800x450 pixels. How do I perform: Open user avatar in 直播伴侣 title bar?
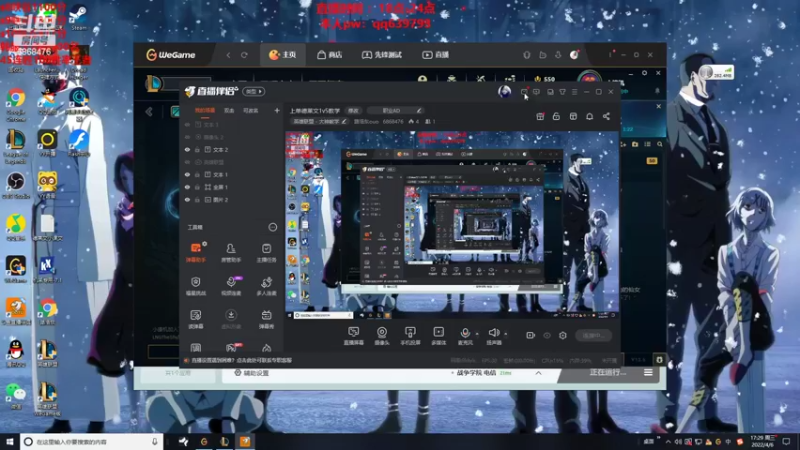(x=505, y=91)
